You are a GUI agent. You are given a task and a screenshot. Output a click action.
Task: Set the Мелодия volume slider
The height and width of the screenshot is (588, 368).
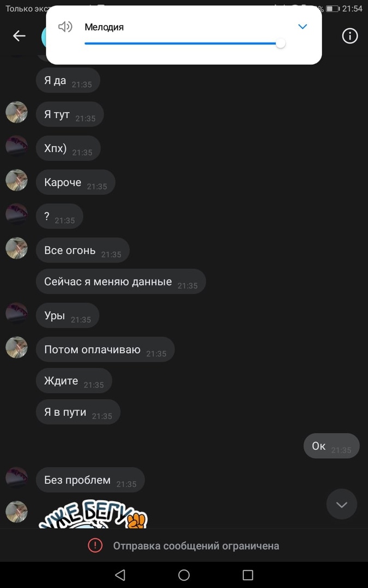pyautogui.click(x=184, y=44)
